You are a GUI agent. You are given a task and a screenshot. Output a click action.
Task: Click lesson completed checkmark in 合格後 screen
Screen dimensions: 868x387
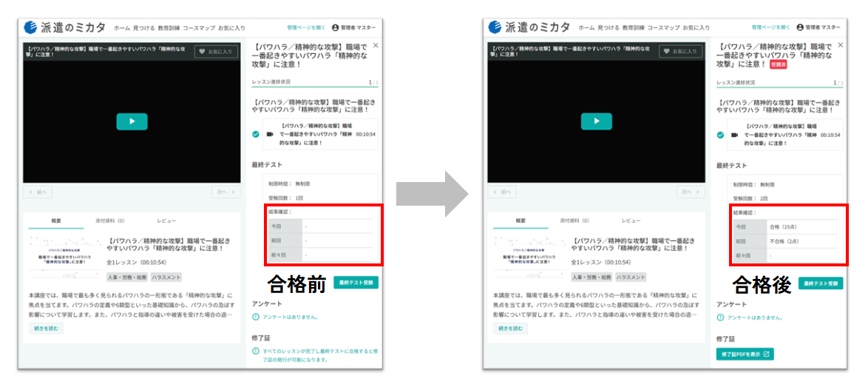720,135
